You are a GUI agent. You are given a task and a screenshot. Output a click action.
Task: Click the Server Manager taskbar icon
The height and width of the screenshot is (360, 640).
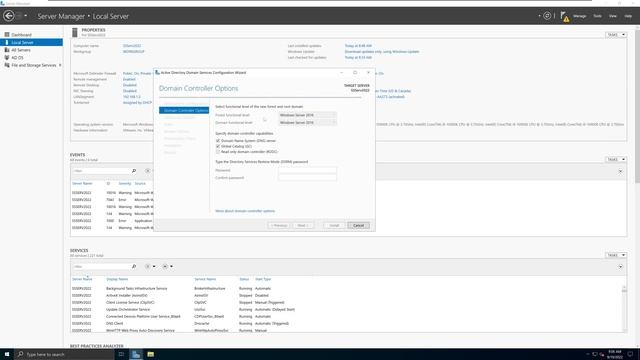(x=136, y=354)
